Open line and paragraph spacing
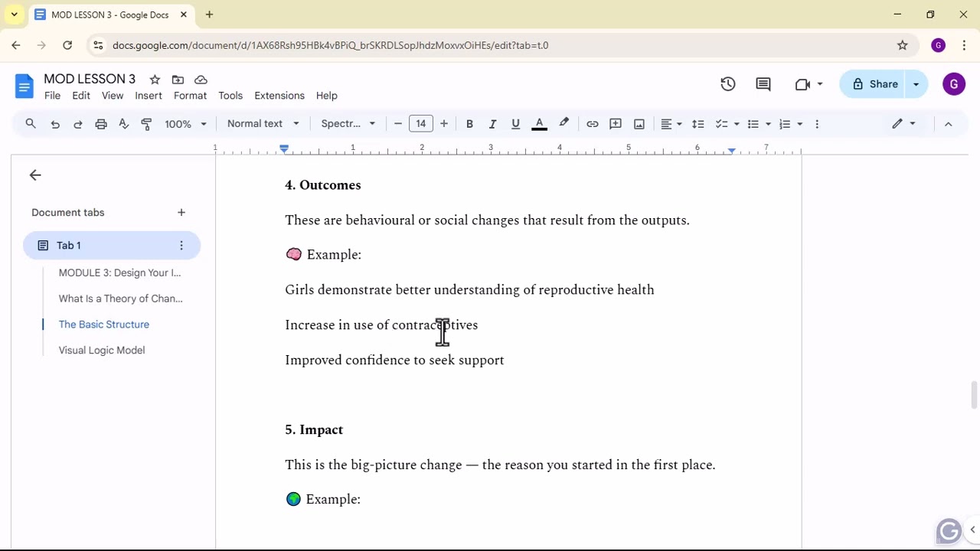 pyautogui.click(x=697, y=124)
